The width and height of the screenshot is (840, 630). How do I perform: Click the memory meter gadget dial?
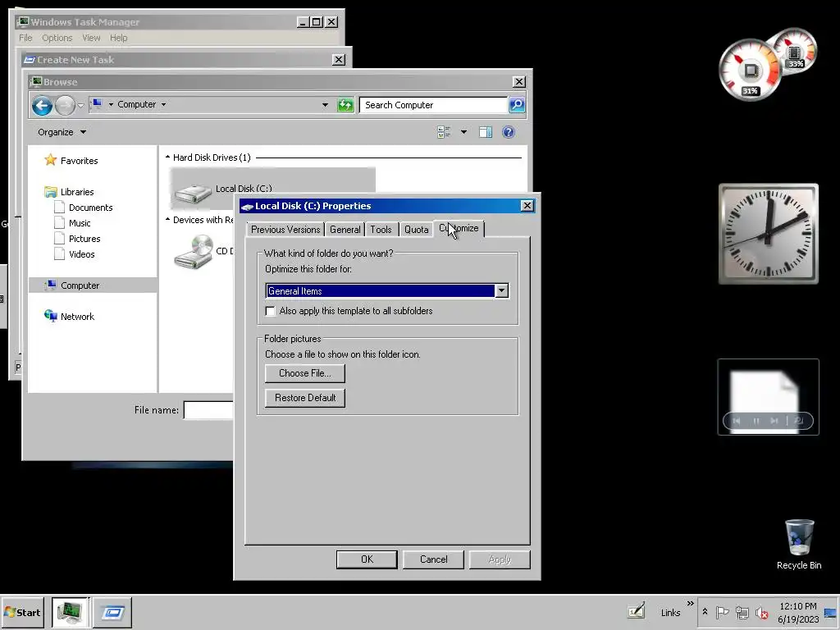796,52
